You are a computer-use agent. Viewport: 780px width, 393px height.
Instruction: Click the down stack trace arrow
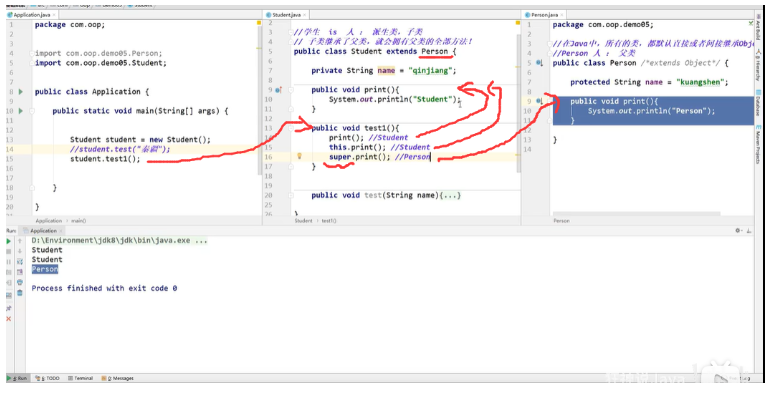click(19, 251)
